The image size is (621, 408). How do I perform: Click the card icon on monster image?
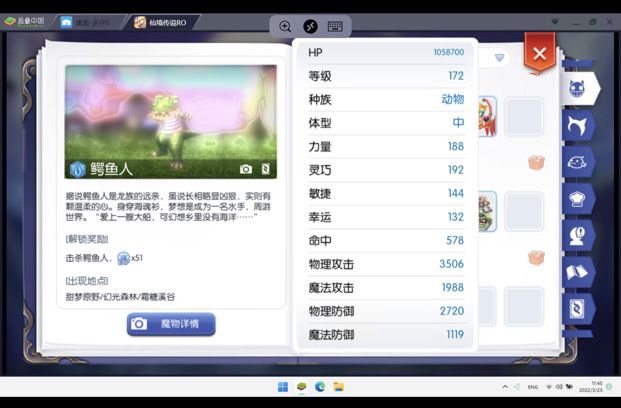pyautogui.click(x=266, y=169)
